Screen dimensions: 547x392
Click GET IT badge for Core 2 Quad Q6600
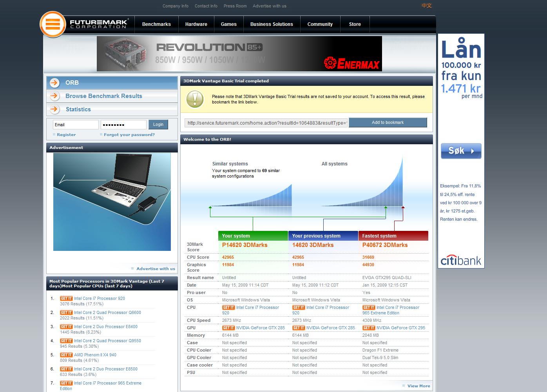click(66, 312)
